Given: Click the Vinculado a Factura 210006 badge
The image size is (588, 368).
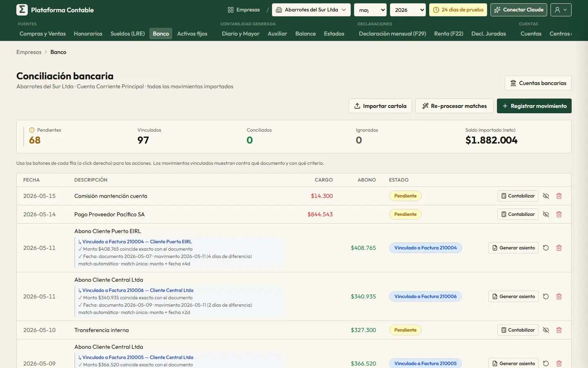Looking at the screenshot, I should point(425,296).
